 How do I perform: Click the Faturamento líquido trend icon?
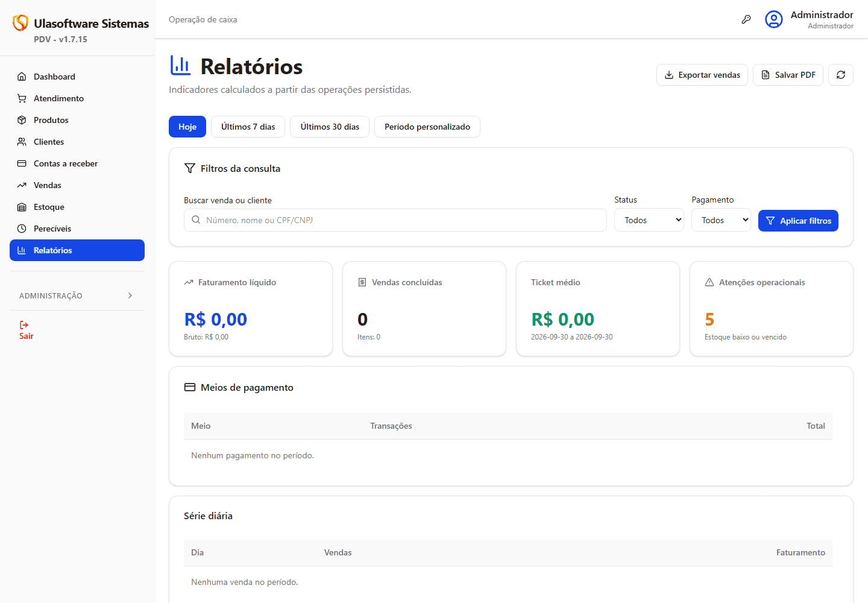[x=189, y=282]
